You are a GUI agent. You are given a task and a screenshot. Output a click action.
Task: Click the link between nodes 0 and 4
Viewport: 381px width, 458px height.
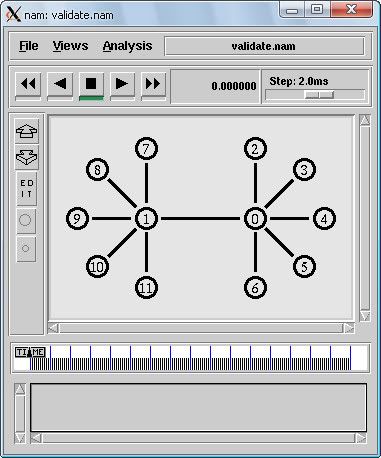pos(289,219)
